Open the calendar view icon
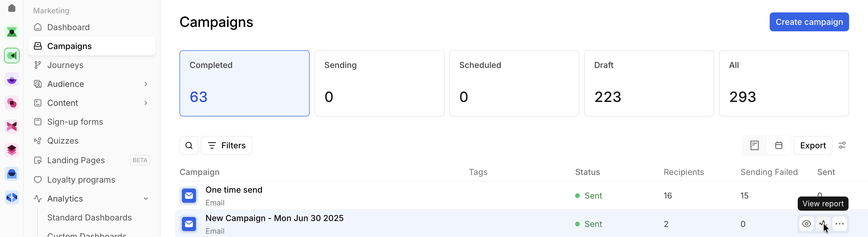Screen dimensions: 868x237 click(x=778, y=145)
